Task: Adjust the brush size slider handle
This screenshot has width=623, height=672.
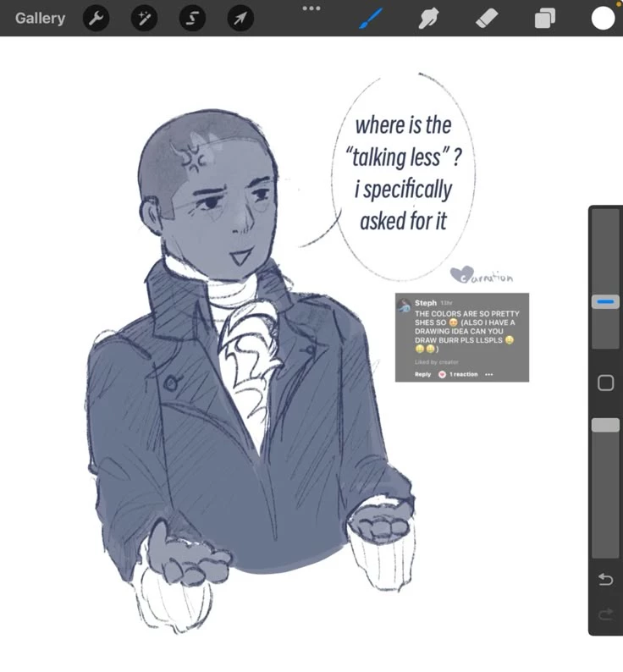Action: click(605, 301)
